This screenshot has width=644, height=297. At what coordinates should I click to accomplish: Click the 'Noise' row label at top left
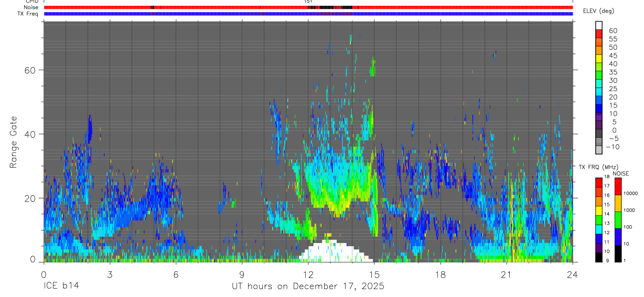pyautogui.click(x=32, y=7)
